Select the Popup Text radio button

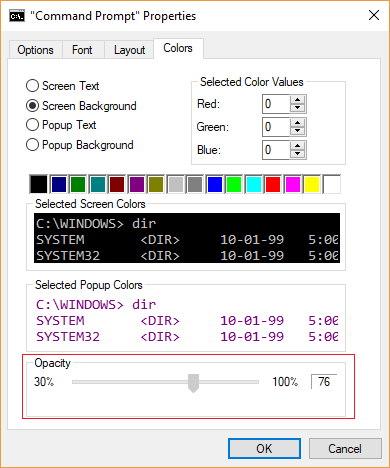tap(32, 125)
